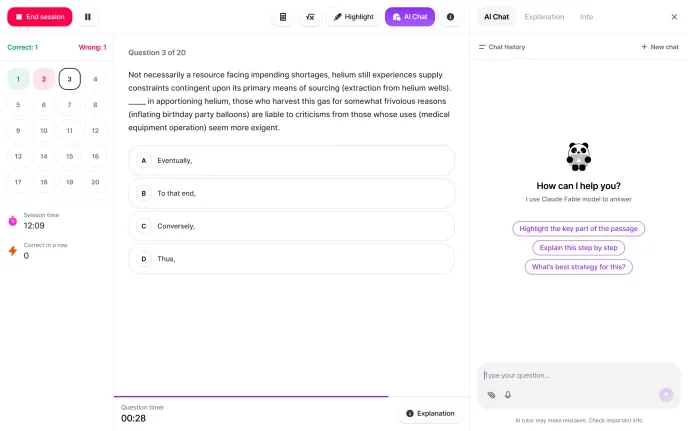Switch to the AI Chat tab

(x=496, y=17)
